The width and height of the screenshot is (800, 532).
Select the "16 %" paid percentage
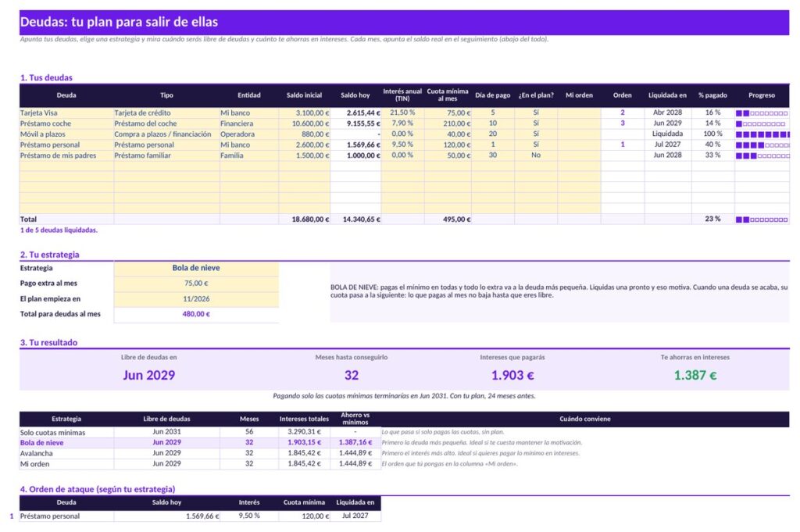712,112
